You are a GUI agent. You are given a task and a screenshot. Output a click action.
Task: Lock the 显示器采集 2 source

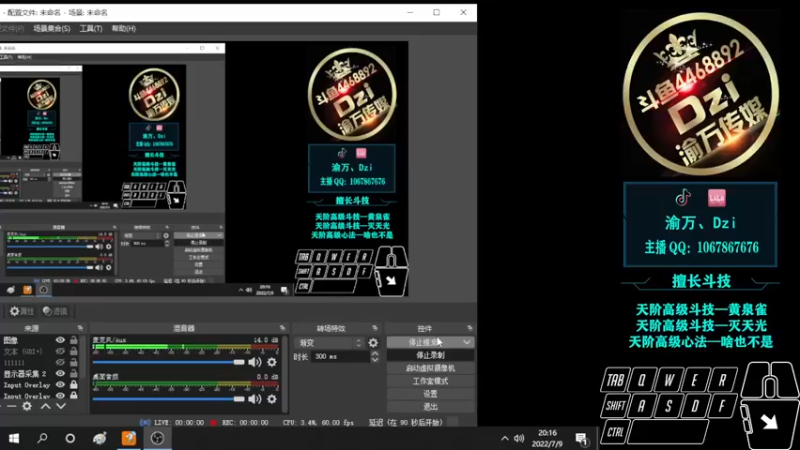[x=73, y=373]
